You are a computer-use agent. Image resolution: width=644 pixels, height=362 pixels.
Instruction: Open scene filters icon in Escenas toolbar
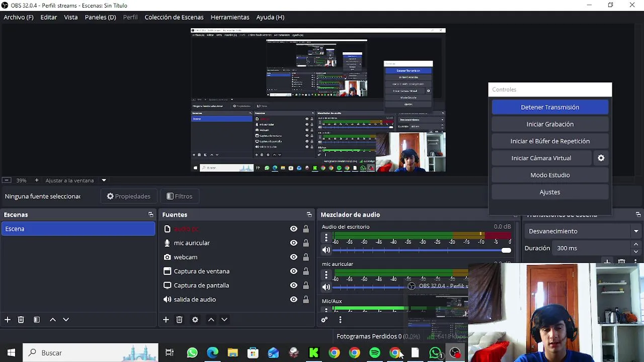coord(37,320)
